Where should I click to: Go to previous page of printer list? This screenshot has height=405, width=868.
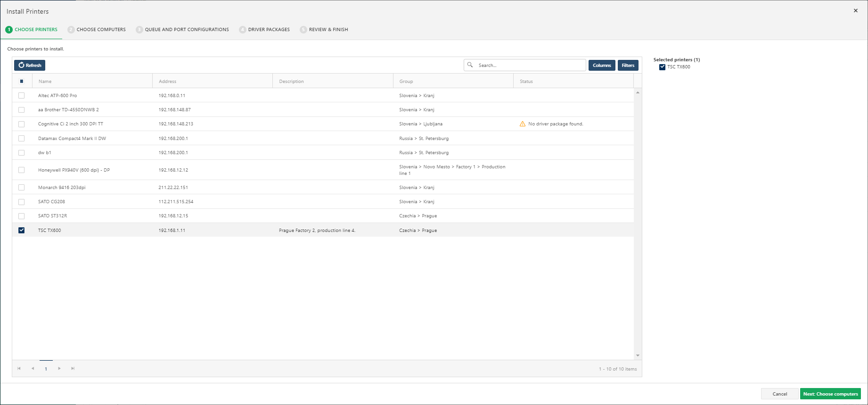click(x=33, y=369)
